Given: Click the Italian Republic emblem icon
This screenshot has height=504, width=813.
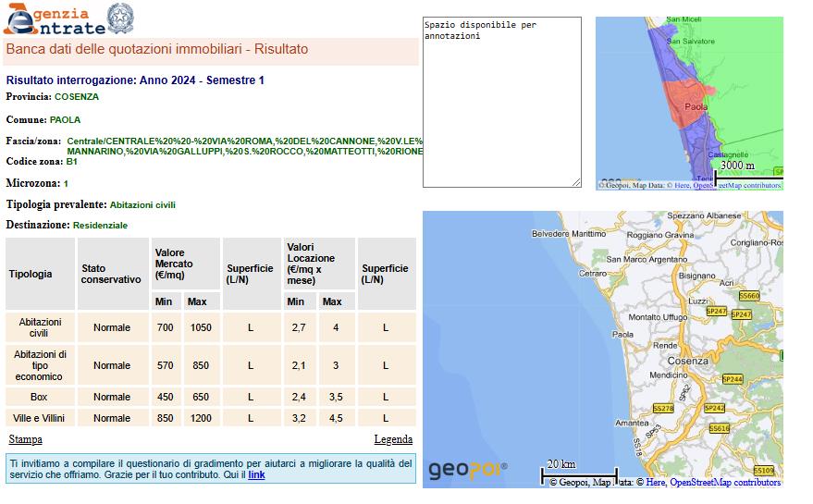Looking at the screenshot, I should tap(118, 18).
